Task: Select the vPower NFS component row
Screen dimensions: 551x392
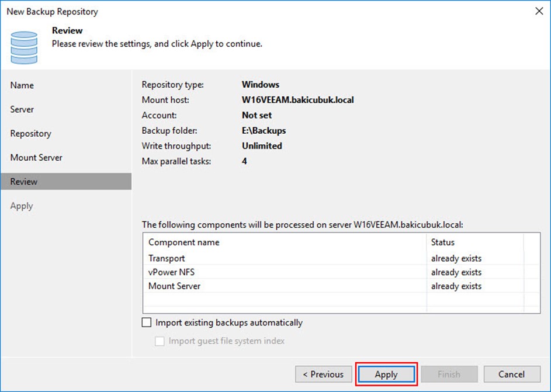Action: coord(171,272)
